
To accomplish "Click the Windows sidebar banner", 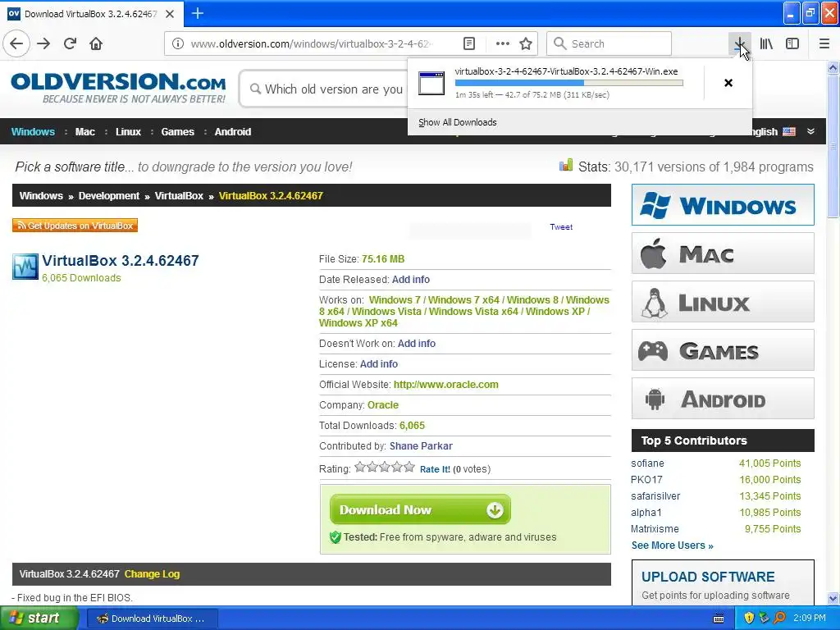I will pyautogui.click(x=723, y=204).
